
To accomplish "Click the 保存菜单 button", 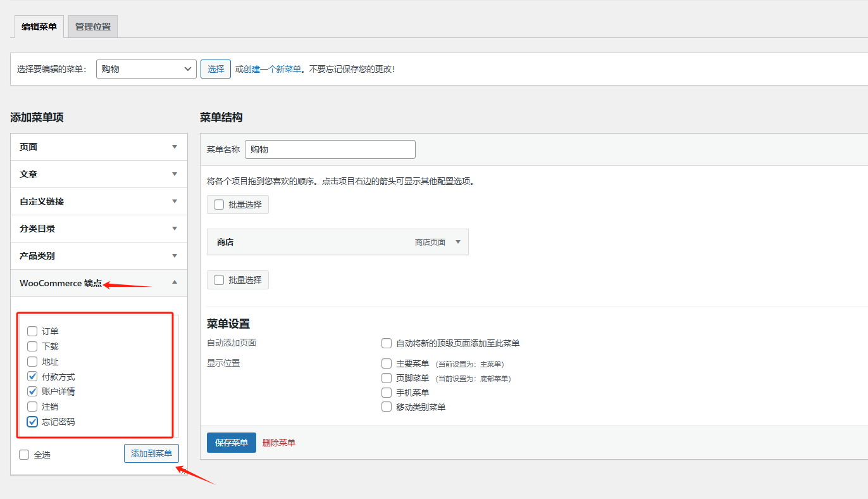I will pos(231,443).
